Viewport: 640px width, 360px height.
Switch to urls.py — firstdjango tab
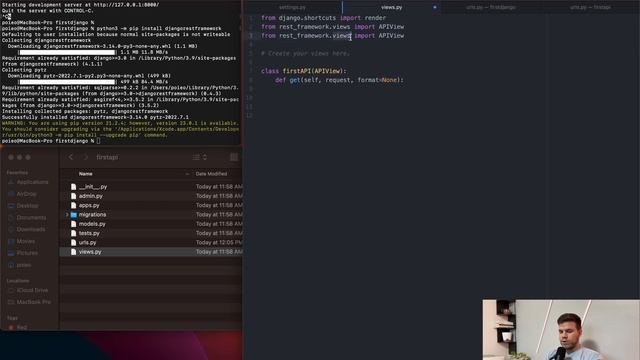click(x=491, y=7)
